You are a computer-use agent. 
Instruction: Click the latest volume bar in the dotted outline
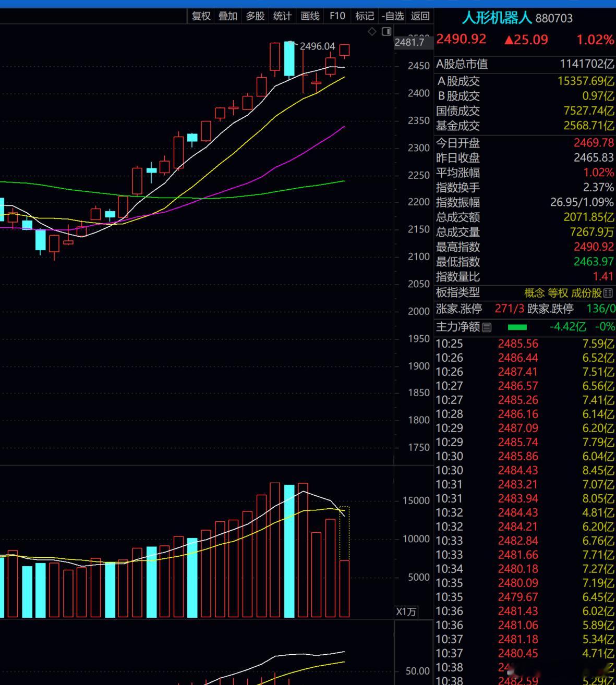pos(344,589)
